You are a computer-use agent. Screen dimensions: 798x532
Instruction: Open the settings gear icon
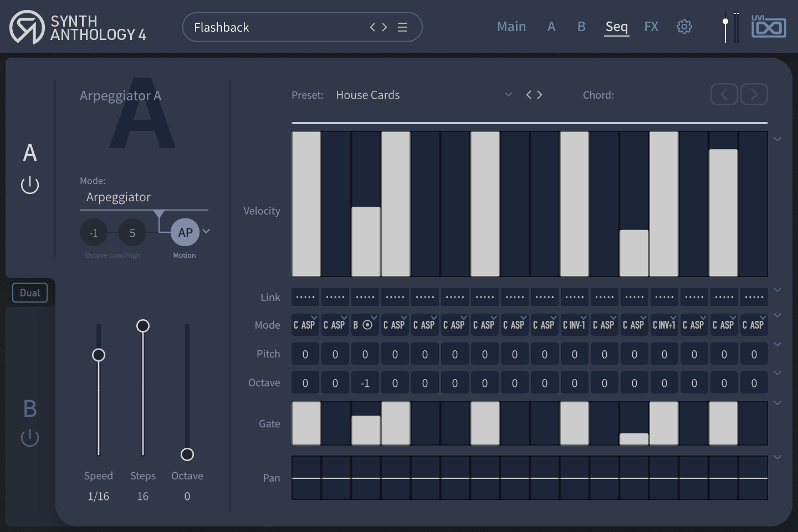(684, 26)
